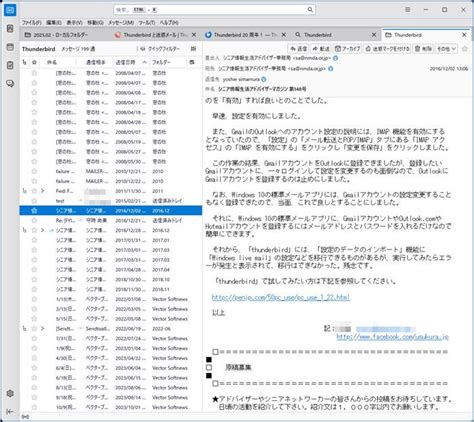Open the 表示 menu

74,23
